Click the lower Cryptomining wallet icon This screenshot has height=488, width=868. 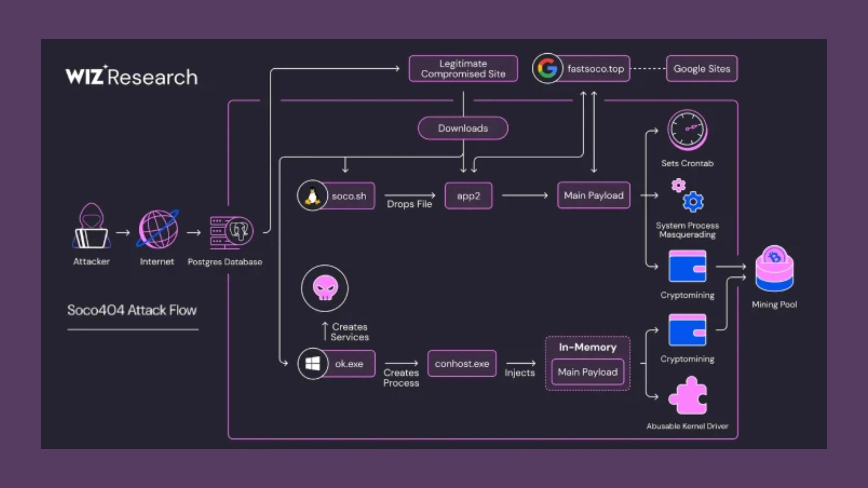click(x=687, y=330)
